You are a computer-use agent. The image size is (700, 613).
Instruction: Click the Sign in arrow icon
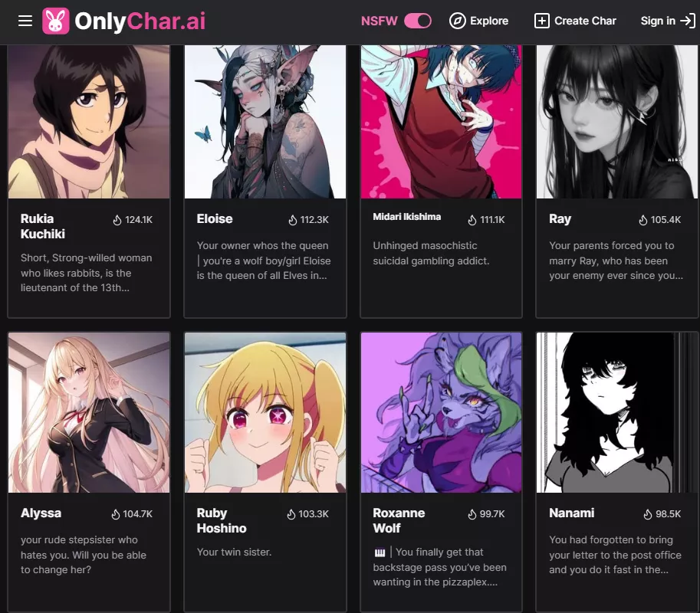(x=688, y=21)
